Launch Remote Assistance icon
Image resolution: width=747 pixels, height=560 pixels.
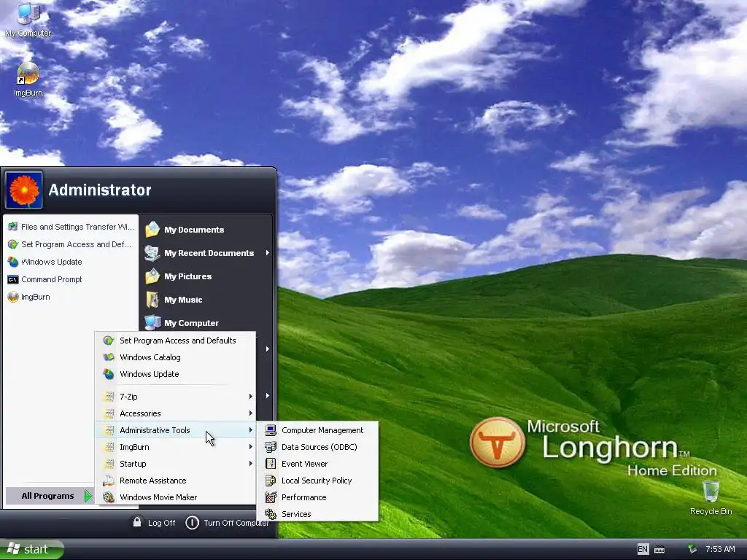click(109, 481)
